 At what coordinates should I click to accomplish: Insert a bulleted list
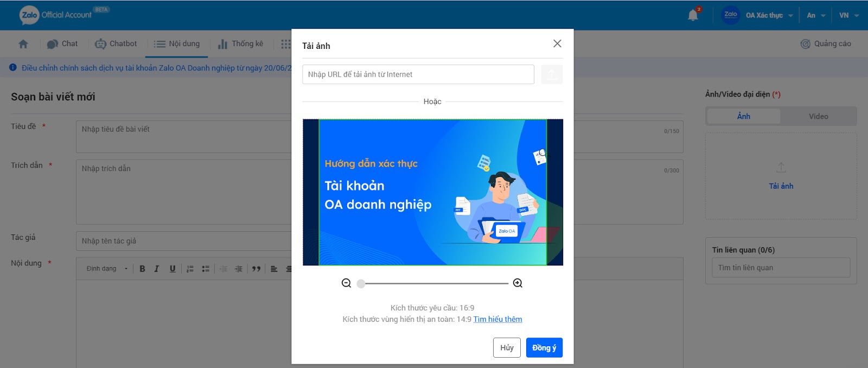(206, 269)
